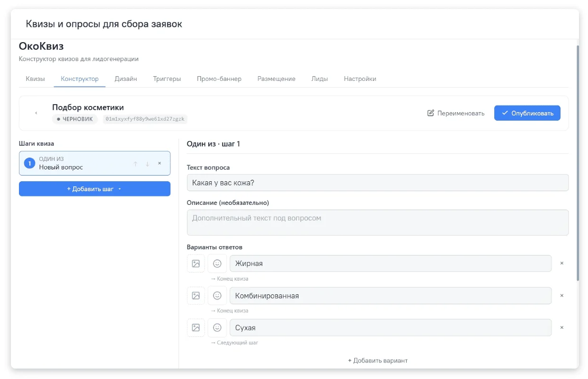Screen dimensions: 588x379
Task: Remove the Сухая answer option
Action: 562,327
